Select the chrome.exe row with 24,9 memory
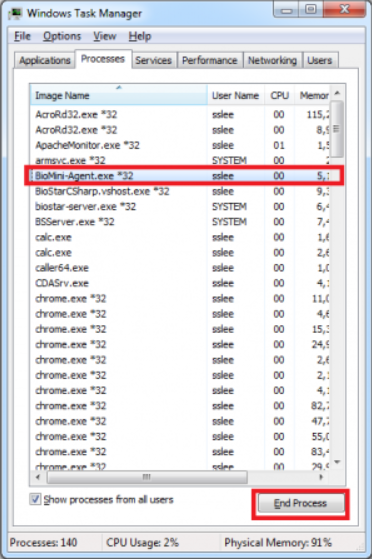 pos(180,344)
